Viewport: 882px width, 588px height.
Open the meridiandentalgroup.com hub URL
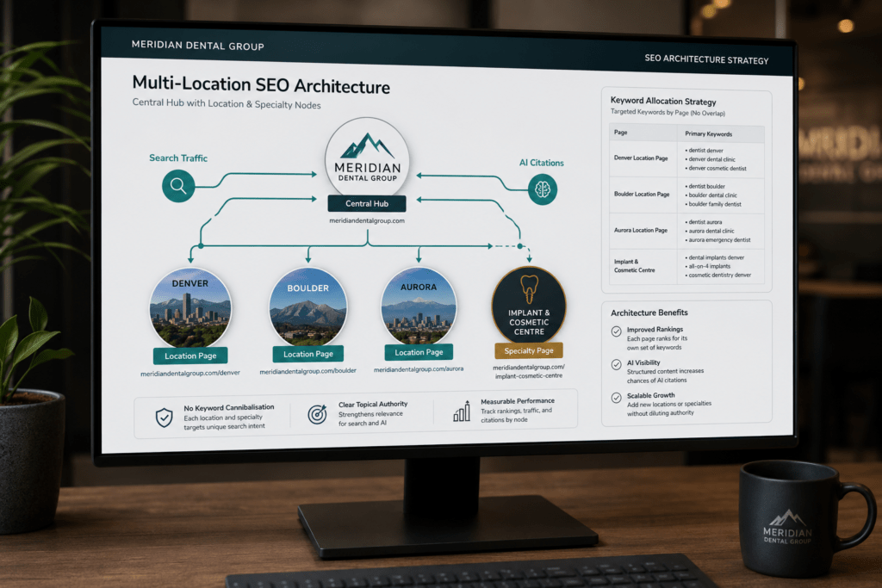(367, 221)
